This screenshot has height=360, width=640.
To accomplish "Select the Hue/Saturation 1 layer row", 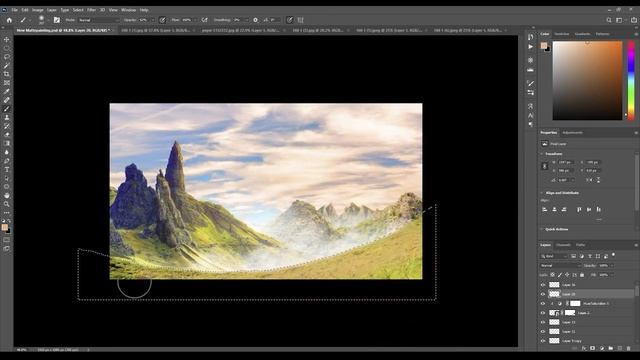I will 587,304.
